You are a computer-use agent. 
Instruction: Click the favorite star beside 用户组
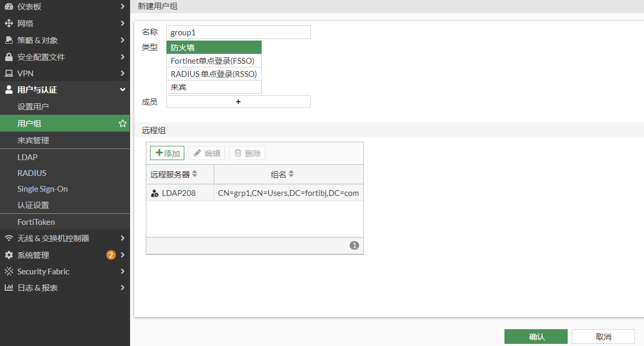pos(122,123)
